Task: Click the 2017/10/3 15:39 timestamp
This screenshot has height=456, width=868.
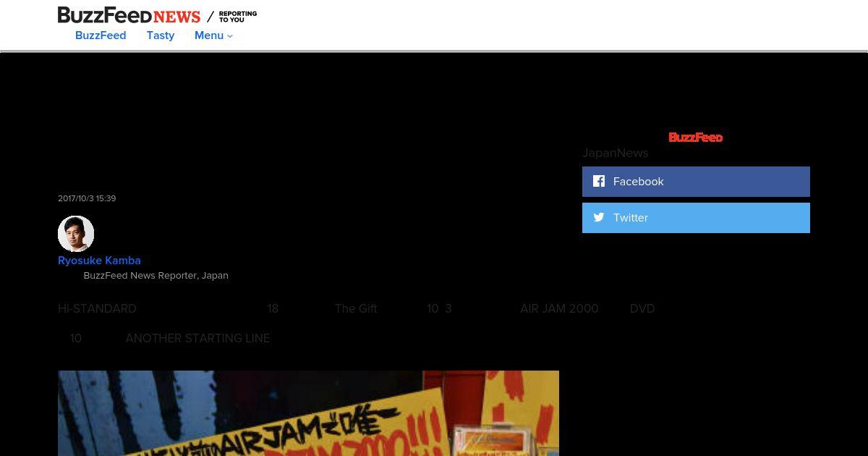Action: point(87,198)
